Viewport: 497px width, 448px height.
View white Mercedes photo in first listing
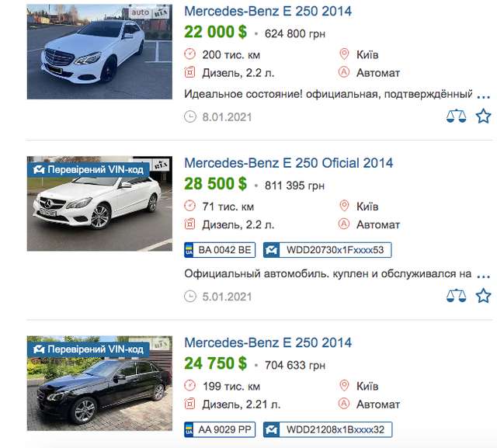(x=99, y=51)
